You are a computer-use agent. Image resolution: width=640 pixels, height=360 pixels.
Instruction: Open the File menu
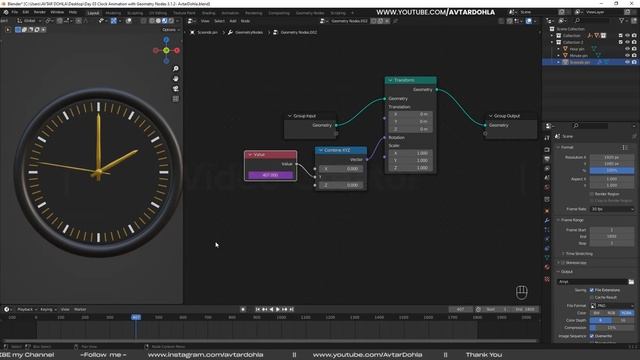15,12
